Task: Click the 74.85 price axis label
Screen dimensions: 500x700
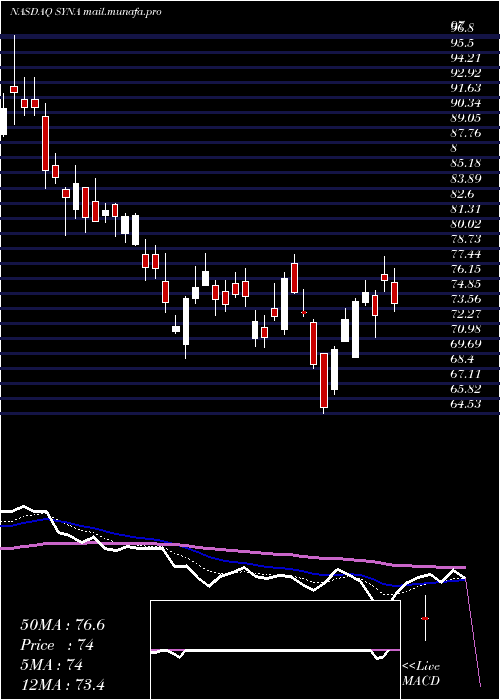Action: (467, 285)
